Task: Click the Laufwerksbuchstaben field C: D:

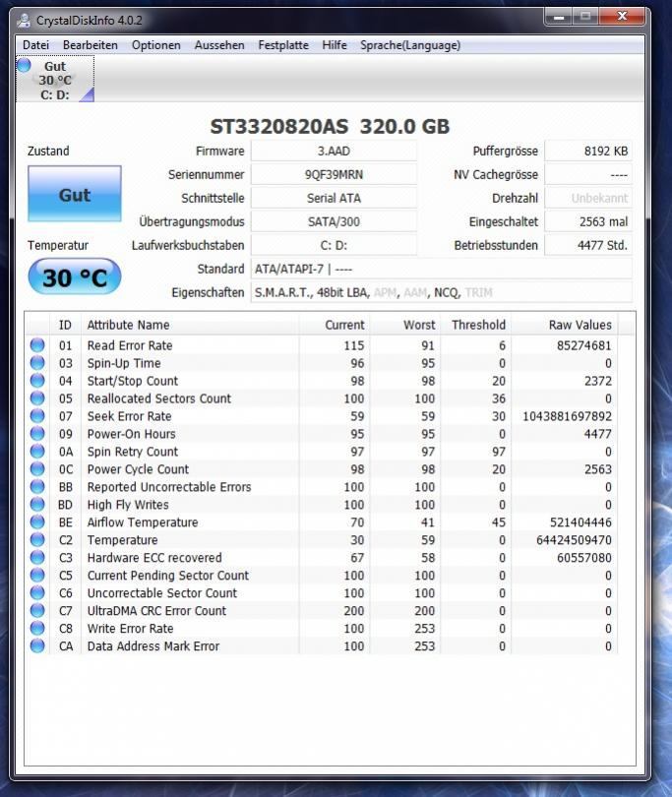Action: [x=334, y=245]
